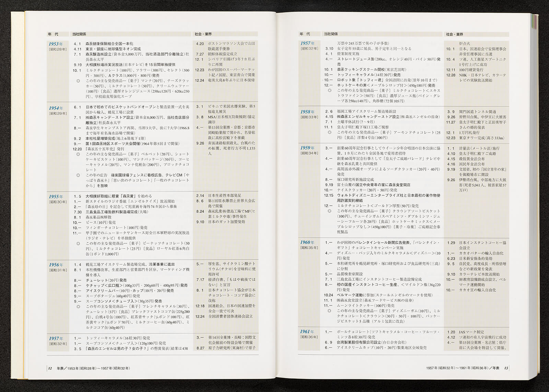The image size is (549, 392).
Task: Click page number "13" in the footer
Action: click(x=506, y=368)
